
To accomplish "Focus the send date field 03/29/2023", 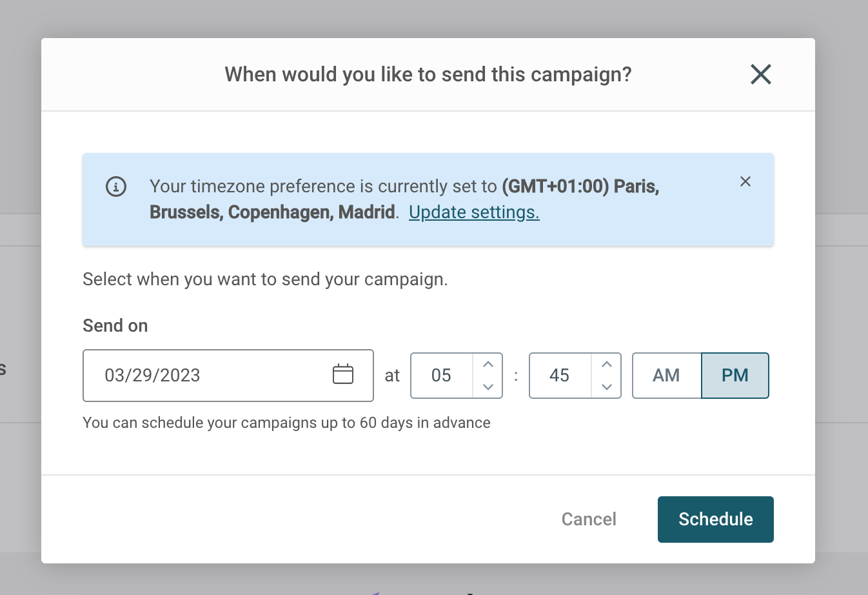I will click(x=228, y=376).
